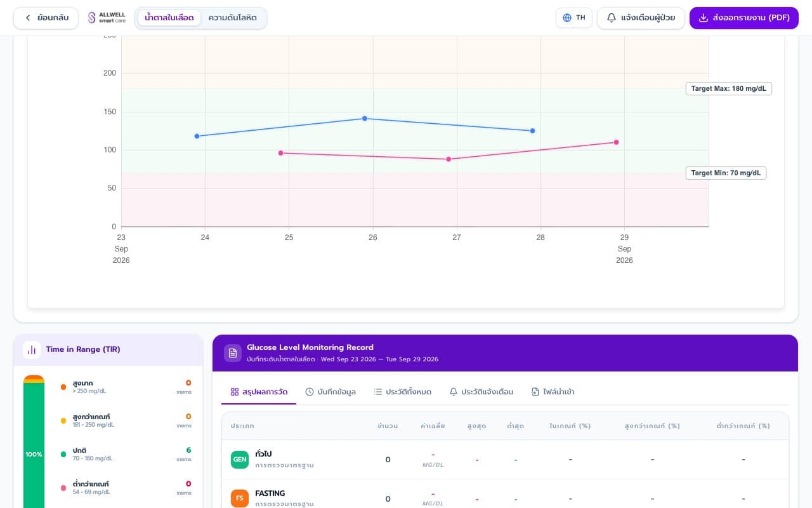The width and height of the screenshot is (812, 508).
Task: Click the yellow dot beside สูงกว่าเกณฑ์
Action: point(63,420)
